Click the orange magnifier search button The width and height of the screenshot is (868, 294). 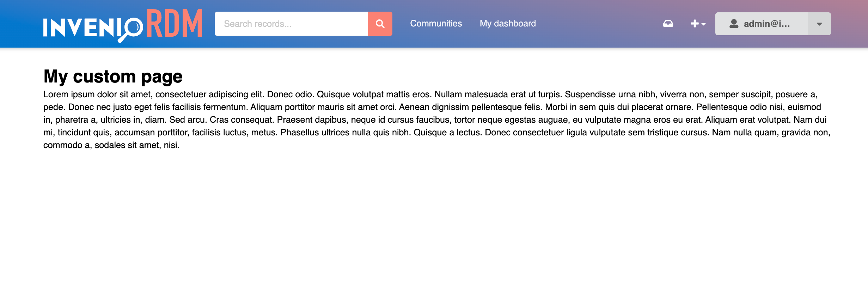[380, 24]
